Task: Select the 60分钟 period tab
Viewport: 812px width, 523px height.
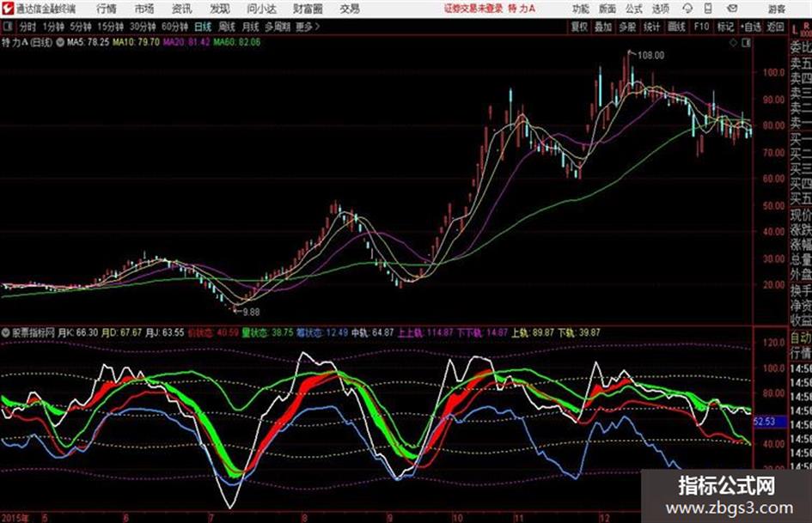Action: click(175, 27)
